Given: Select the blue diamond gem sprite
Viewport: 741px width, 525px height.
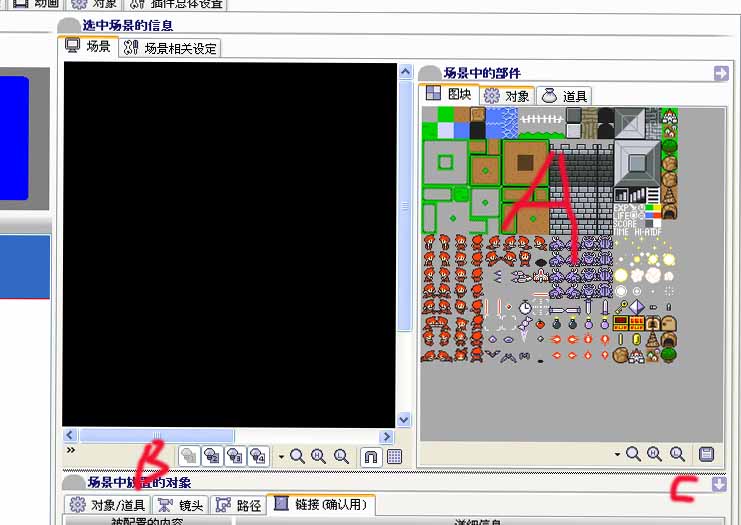Looking at the screenshot, I should tap(637, 307).
